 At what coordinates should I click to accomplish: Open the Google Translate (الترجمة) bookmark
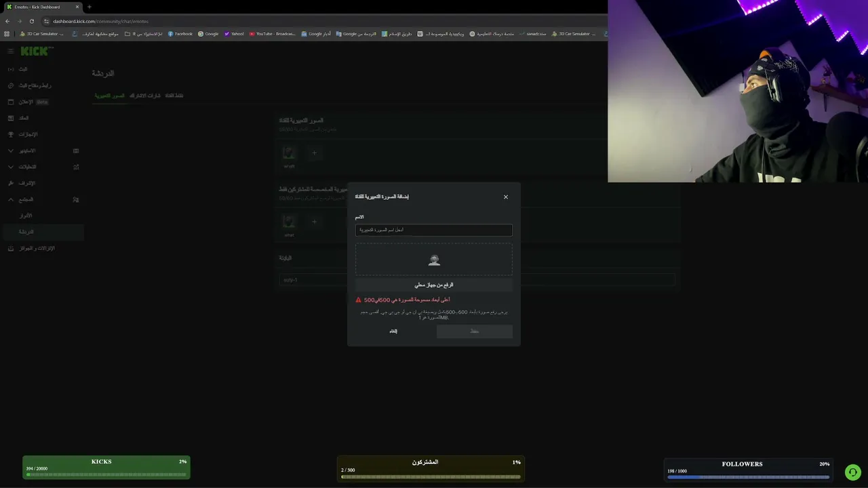click(x=356, y=34)
